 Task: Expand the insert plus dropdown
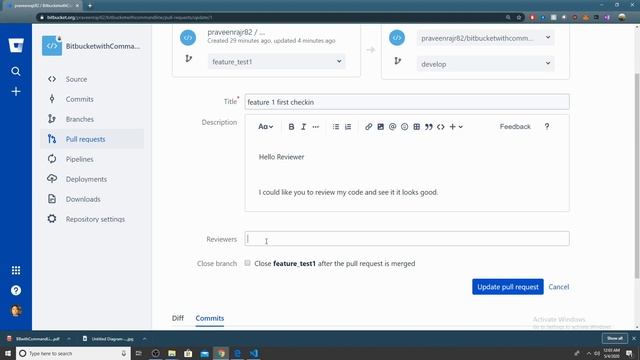click(x=456, y=127)
